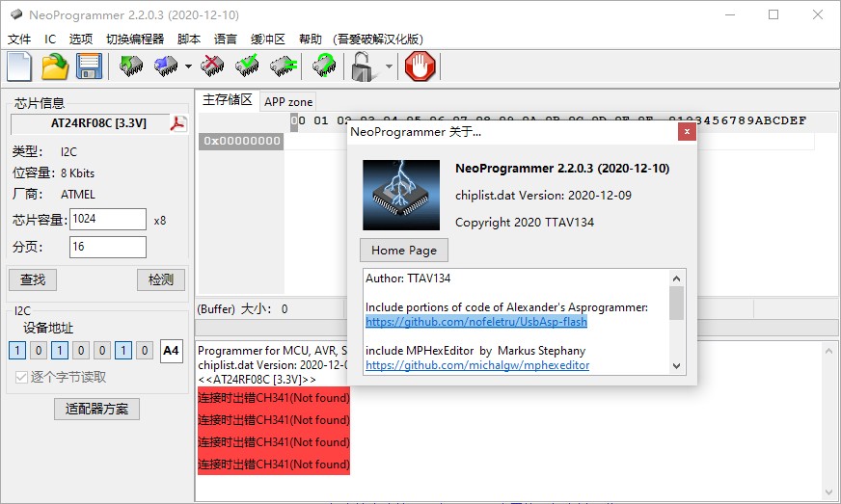Viewport: 841px width, 504px height.
Task: Toggle the fourth device address bit
Action: pos(80,351)
